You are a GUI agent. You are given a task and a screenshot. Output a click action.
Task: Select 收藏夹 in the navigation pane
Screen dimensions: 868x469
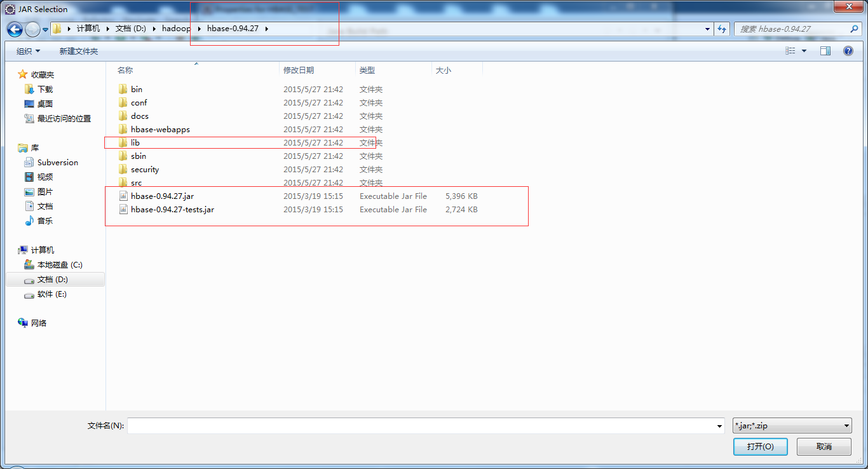[x=43, y=74]
